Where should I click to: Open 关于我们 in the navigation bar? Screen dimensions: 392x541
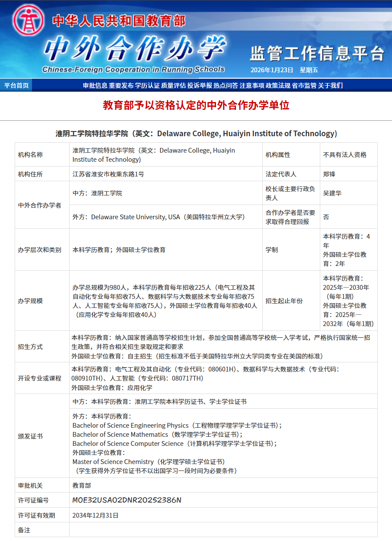click(330, 86)
